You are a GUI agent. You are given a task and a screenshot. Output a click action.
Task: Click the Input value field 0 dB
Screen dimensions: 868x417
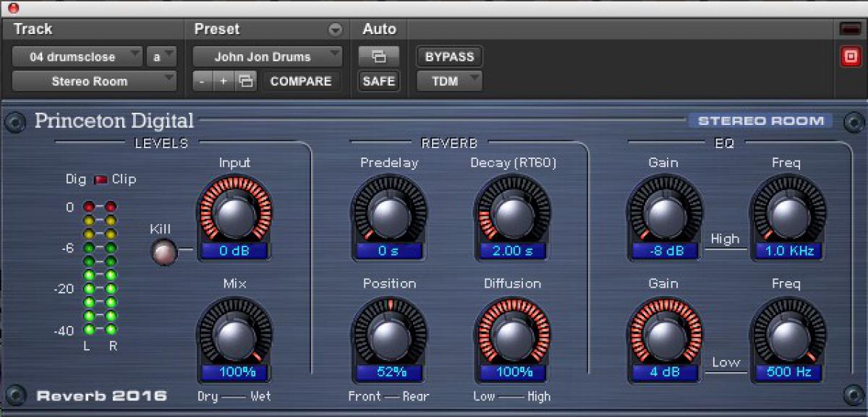tap(234, 251)
